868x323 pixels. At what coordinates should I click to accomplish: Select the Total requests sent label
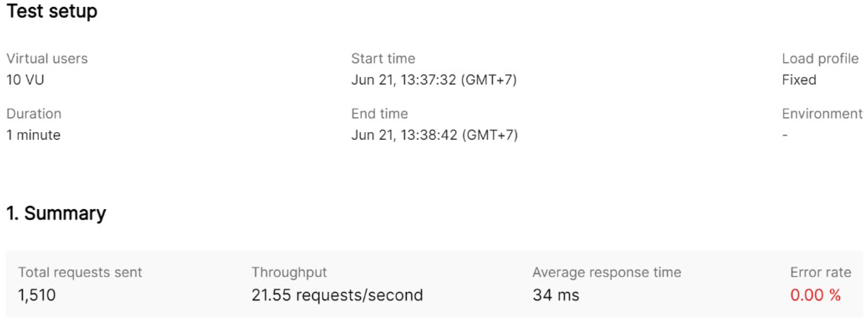click(80, 272)
